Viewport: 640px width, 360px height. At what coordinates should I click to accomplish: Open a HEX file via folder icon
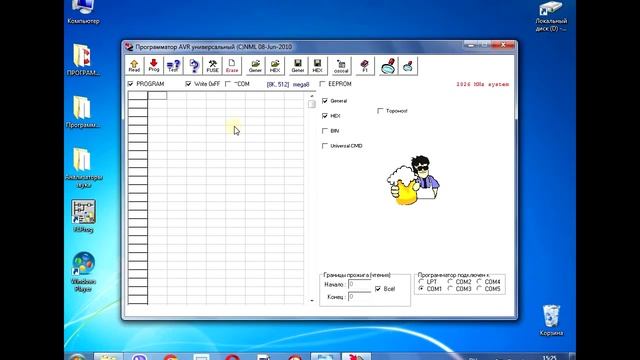coord(275,66)
